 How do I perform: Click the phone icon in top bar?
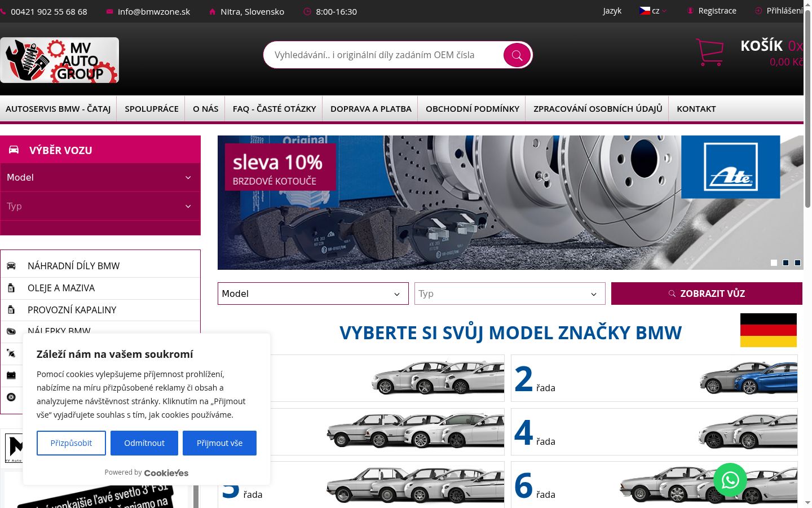pyautogui.click(x=3, y=11)
